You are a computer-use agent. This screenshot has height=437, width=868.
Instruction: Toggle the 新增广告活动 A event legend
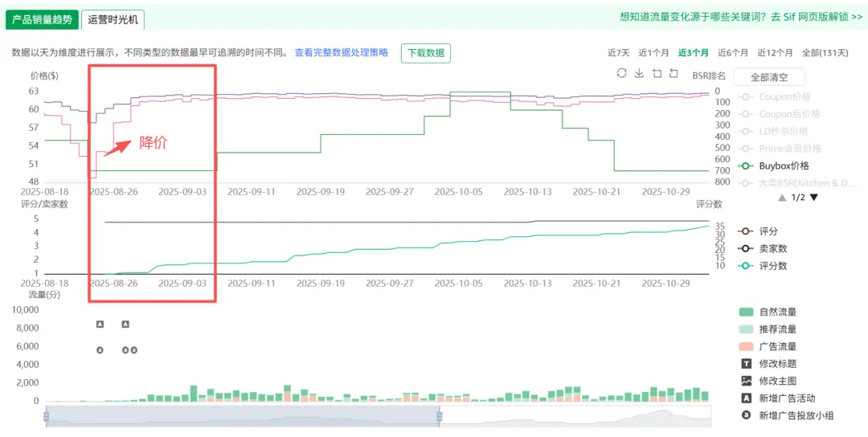778,398
